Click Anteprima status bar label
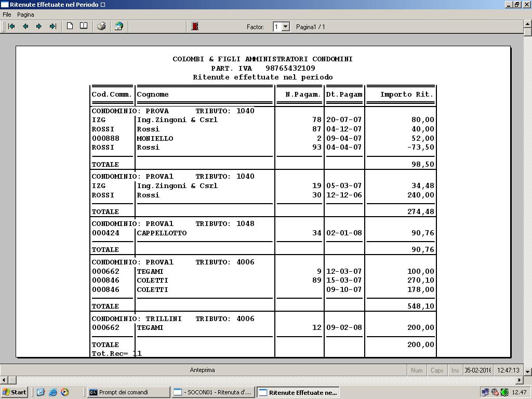The image size is (532, 399). (x=202, y=370)
